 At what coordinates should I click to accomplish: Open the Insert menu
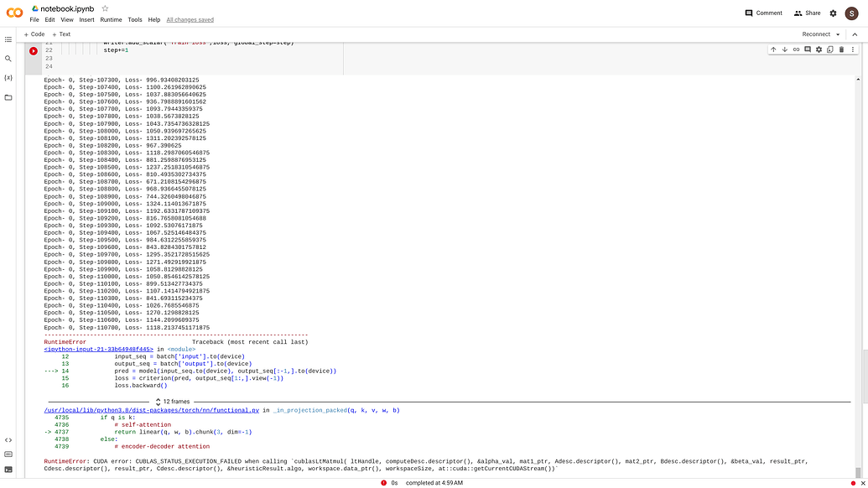coord(86,19)
